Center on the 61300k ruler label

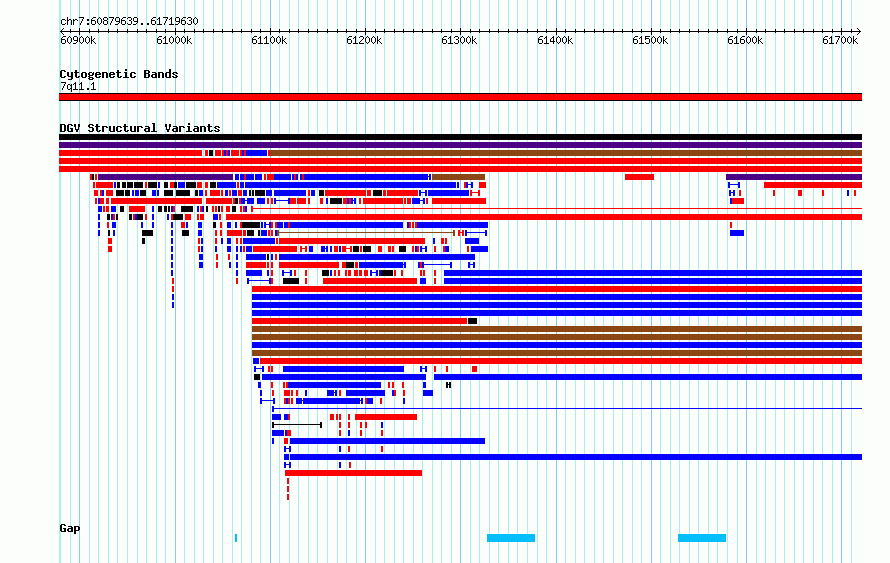tap(459, 40)
